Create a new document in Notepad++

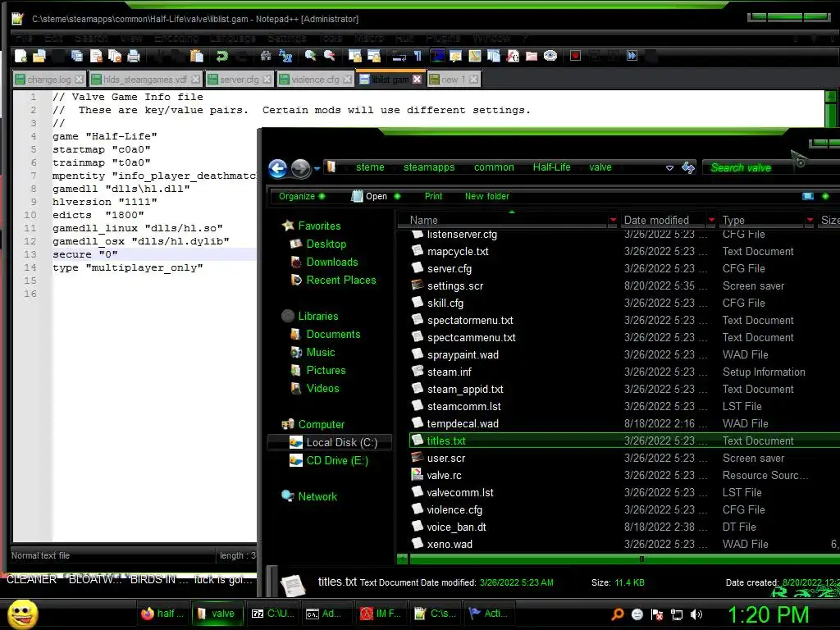coord(21,56)
